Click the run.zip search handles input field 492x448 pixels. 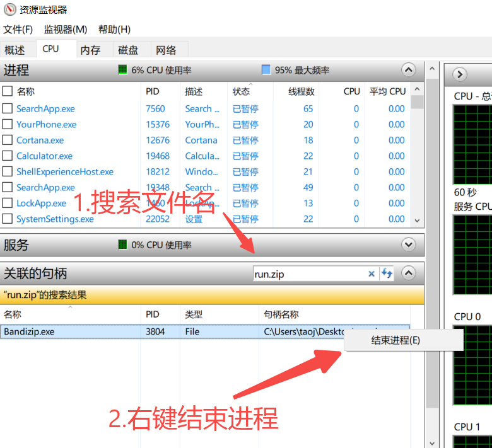point(310,273)
